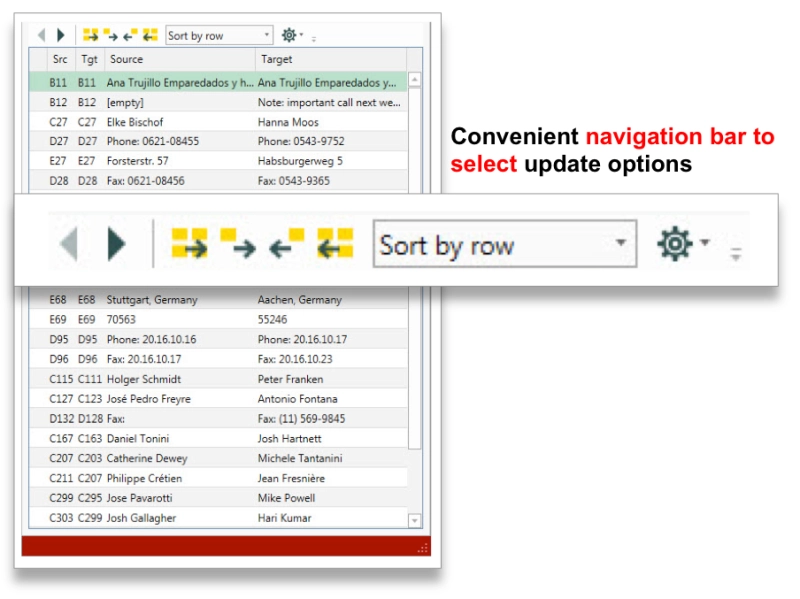Click the single-square copy-right arrow in enlarged toolbar
This screenshot has width=800, height=599.
pyautogui.click(x=238, y=244)
